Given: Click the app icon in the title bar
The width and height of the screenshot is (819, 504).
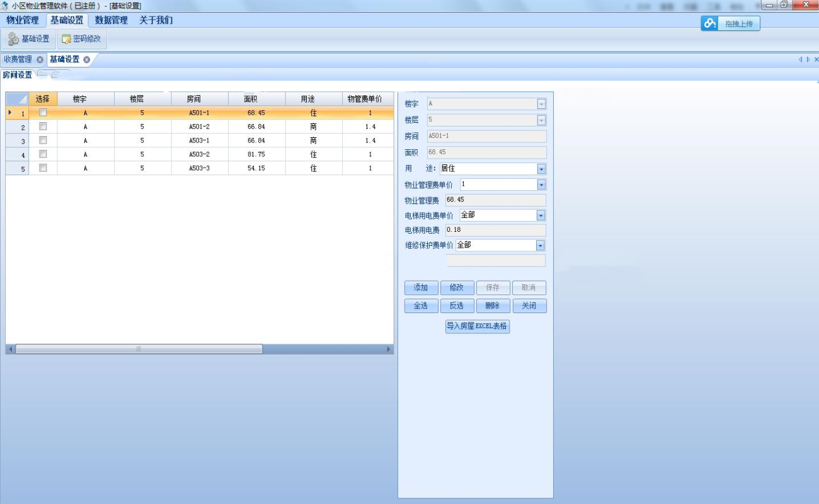Looking at the screenshot, I should point(5,6).
